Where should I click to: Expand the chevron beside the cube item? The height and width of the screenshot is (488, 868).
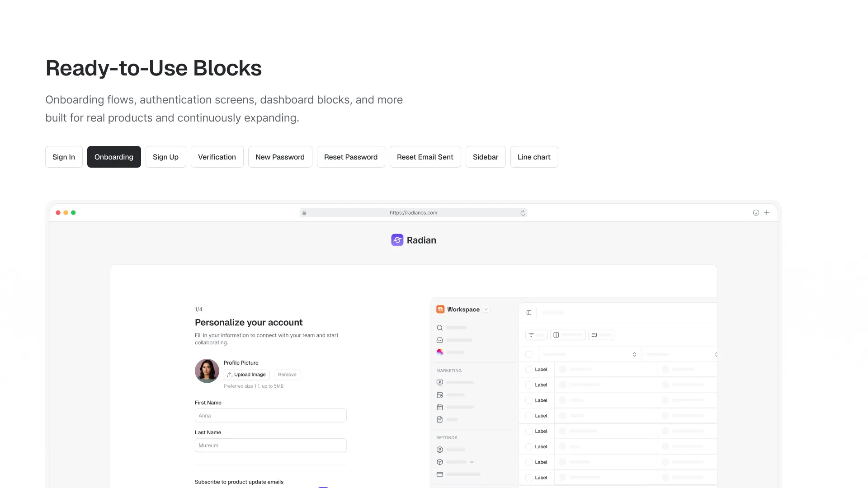[472, 462]
